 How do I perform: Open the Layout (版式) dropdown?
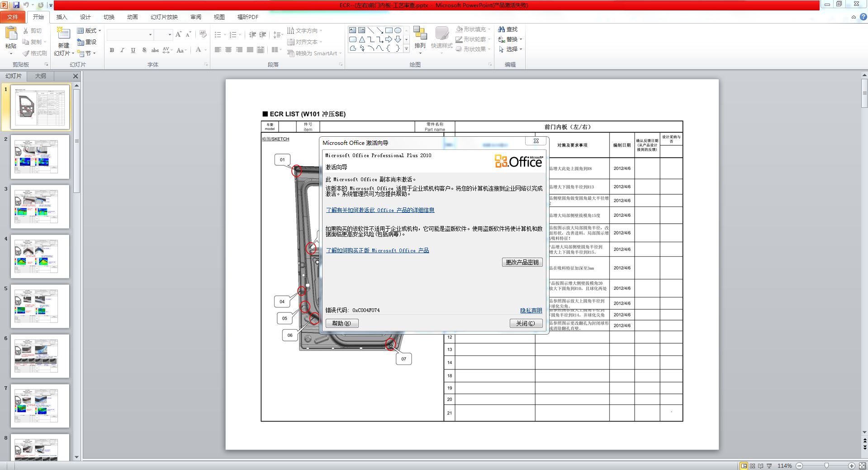pyautogui.click(x=89, y=31)
